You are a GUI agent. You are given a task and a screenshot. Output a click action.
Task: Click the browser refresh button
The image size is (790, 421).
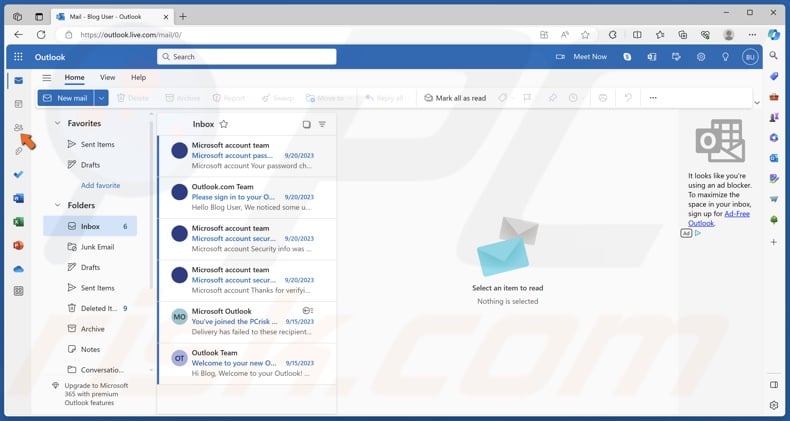click(41, 35)
